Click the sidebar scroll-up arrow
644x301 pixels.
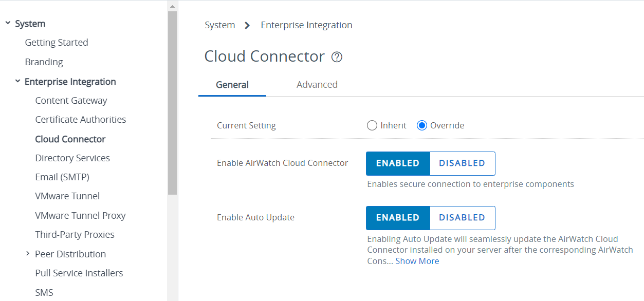[172, 7]
